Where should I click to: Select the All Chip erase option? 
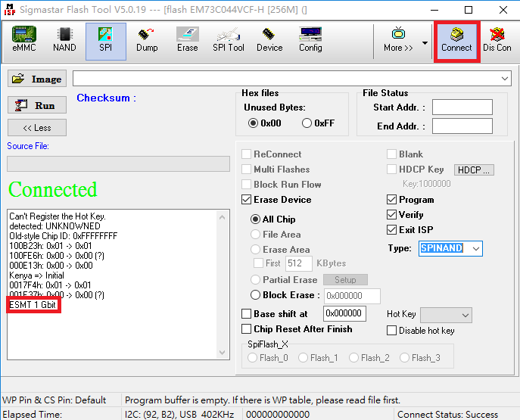[273, 219]
